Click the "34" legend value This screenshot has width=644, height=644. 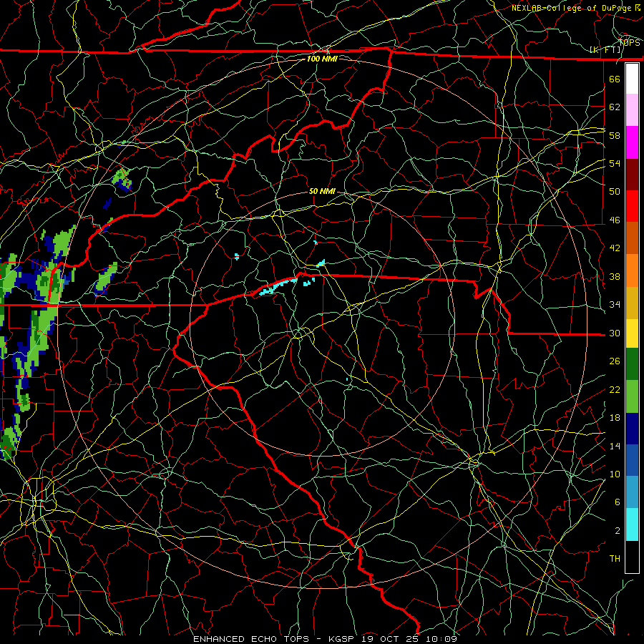pyautogui.click(x=615, y=305)
